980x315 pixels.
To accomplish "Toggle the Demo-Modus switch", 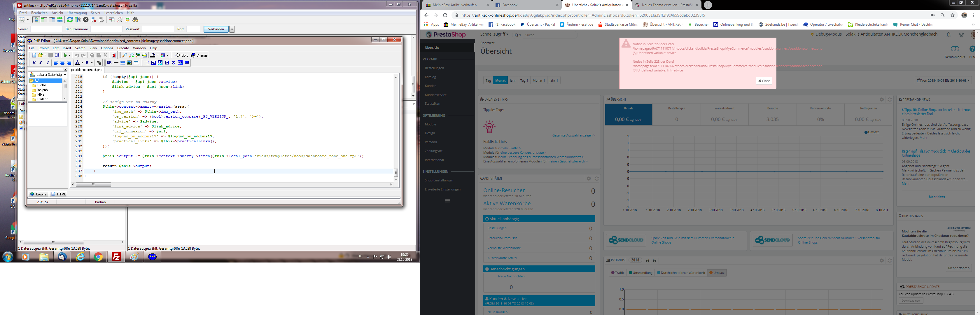I will (x=955, y=49).
